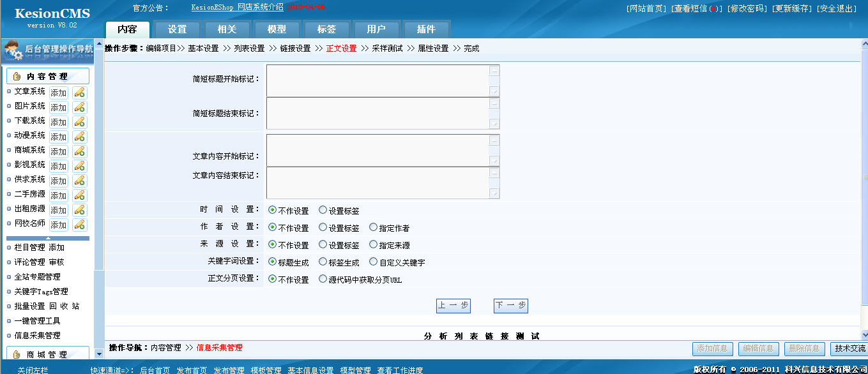Click the 上一步 button
868x374 pixels.
coord(453,306)
